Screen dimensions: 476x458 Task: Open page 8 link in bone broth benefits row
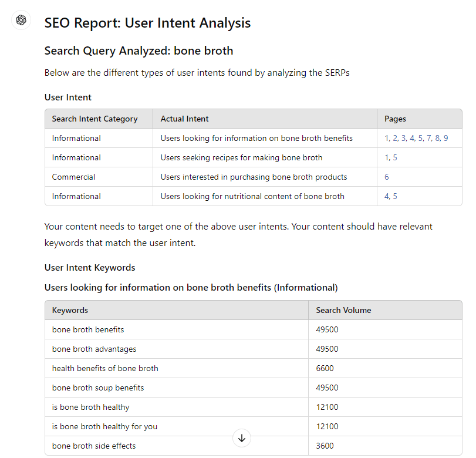(437, 138)
